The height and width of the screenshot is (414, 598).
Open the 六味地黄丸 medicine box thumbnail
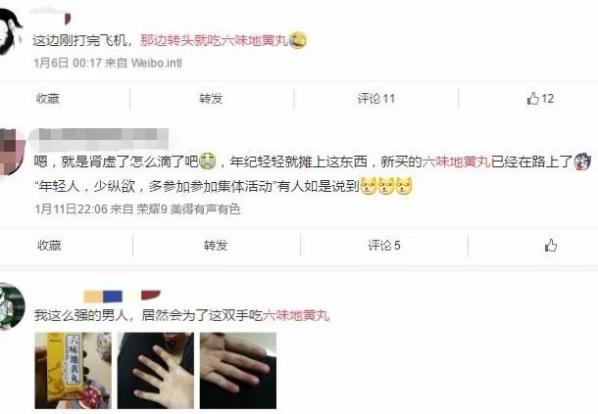[73, 371]
